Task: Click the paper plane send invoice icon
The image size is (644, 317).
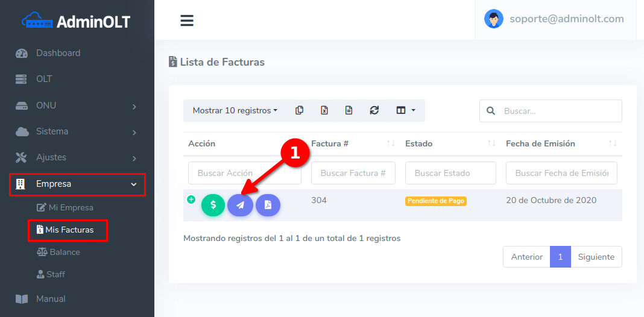Action: (240, 205)
